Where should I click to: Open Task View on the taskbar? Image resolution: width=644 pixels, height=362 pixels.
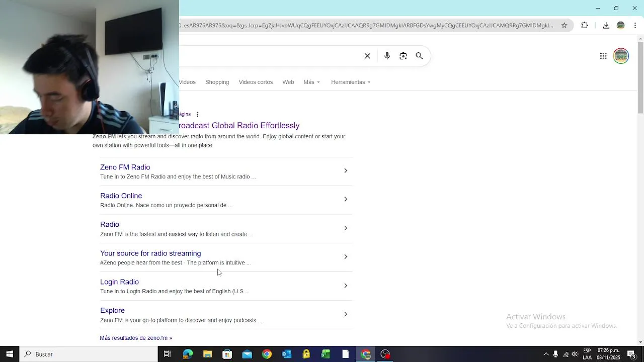167,354
